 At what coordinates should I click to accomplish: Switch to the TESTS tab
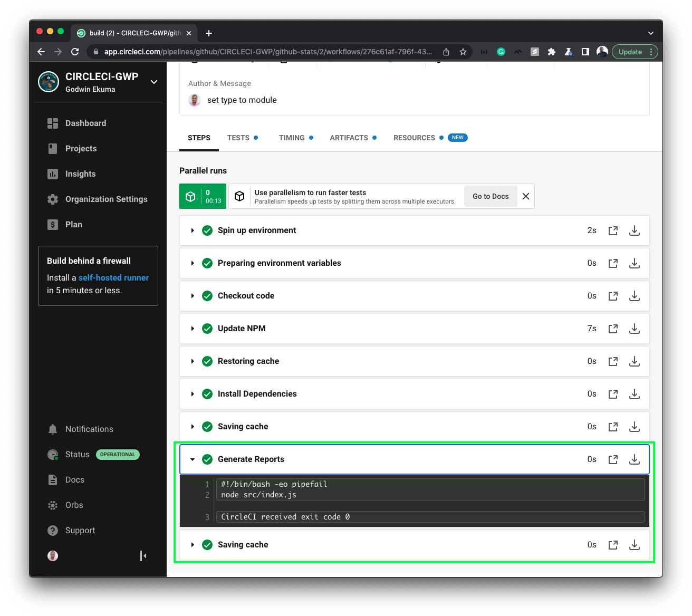coord(238,138)
